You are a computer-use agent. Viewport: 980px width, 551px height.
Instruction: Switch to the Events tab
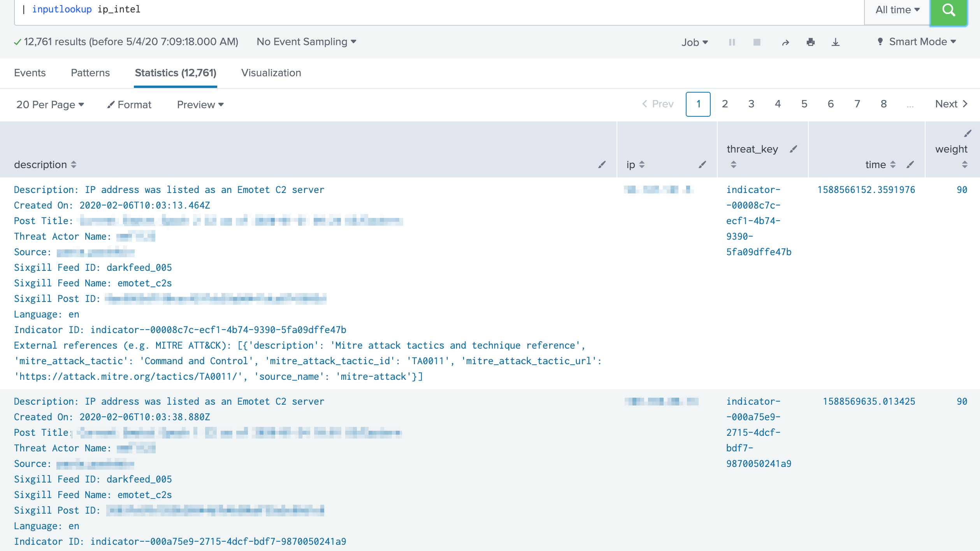pyautogui.click(x=30, y=73)
